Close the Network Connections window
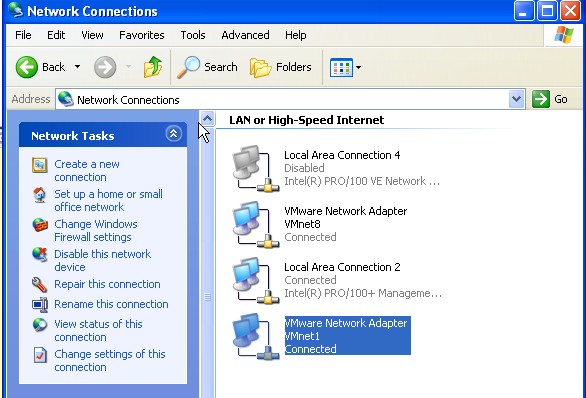This screenshot has width=586, height=398. 570,10
